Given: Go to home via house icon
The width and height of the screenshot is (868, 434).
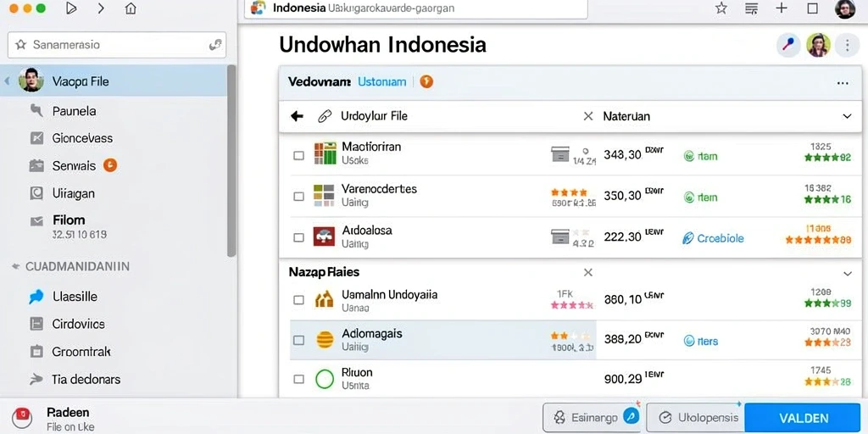Looking at the screenshot, I should tap(131, 8).
